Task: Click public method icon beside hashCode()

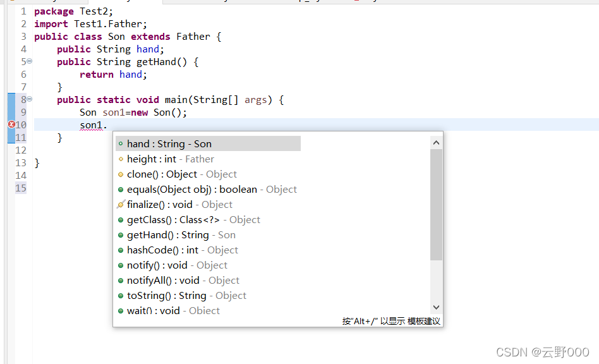Action: (x=121, y=250)
